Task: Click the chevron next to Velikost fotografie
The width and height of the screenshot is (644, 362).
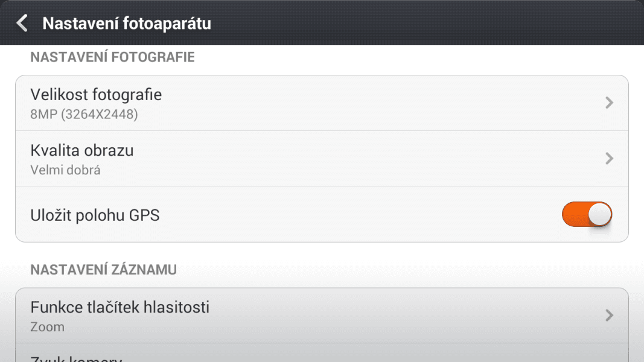Action: coord(609,103)
